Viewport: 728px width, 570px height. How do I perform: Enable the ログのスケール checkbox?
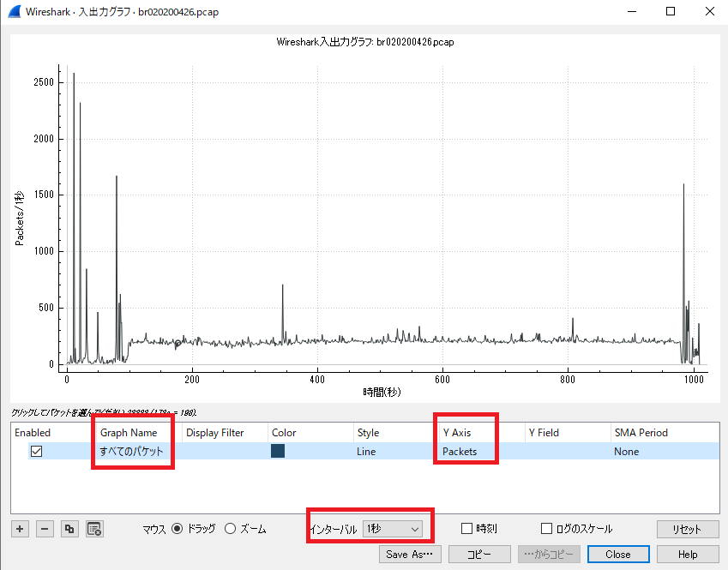(546, 529)
